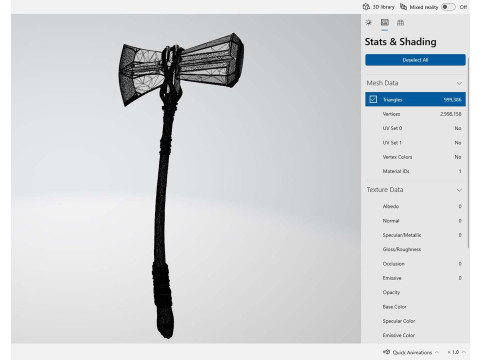Open the Grid & Views tab
480x360 pixels.
(400, 23)
